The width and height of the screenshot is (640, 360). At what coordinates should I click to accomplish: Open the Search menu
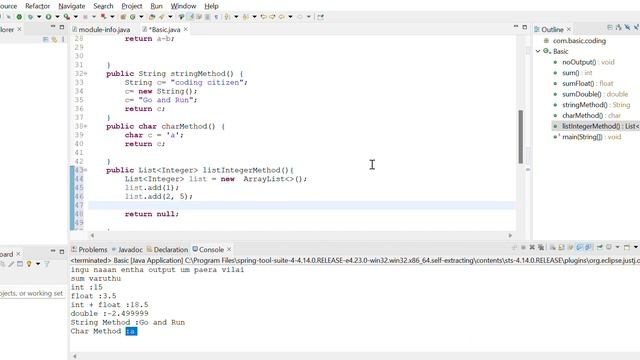tap(103, 6)
